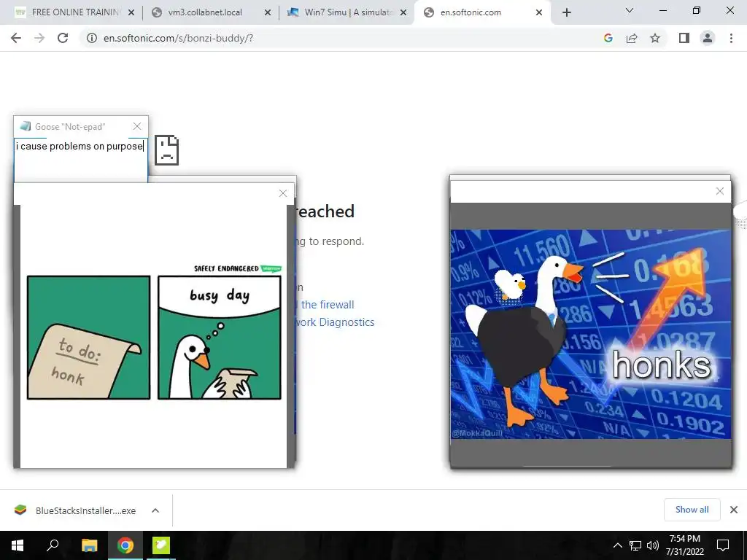747x560 pixels.
Task: Bookmark this tab with the star icon
Action: [655, 38]
